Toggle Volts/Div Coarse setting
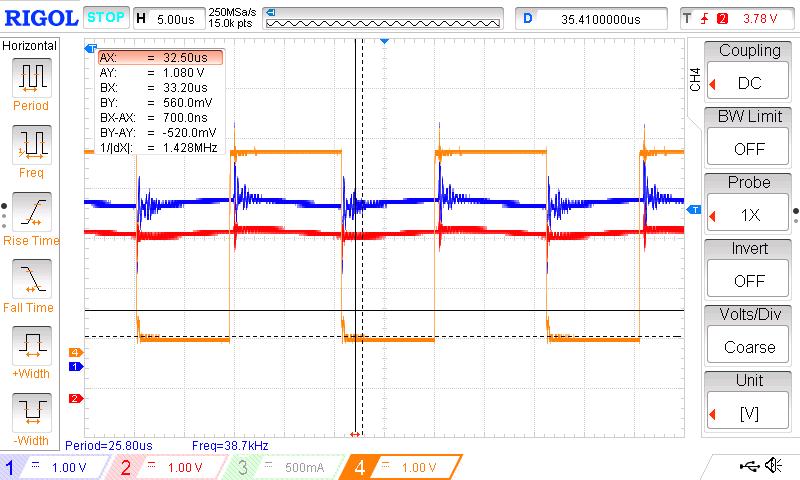The height and width of the screenshot is (480, 800). 748,345
